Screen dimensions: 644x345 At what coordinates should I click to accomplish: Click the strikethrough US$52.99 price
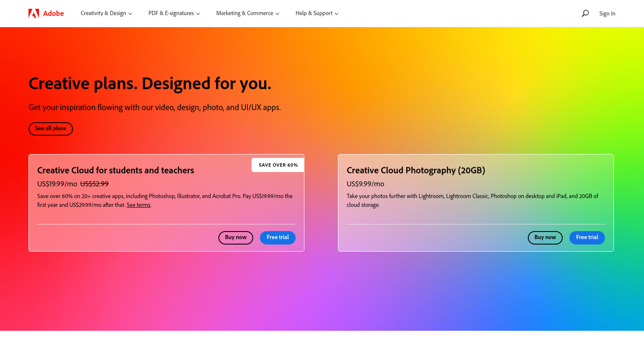tap(94, 184)
